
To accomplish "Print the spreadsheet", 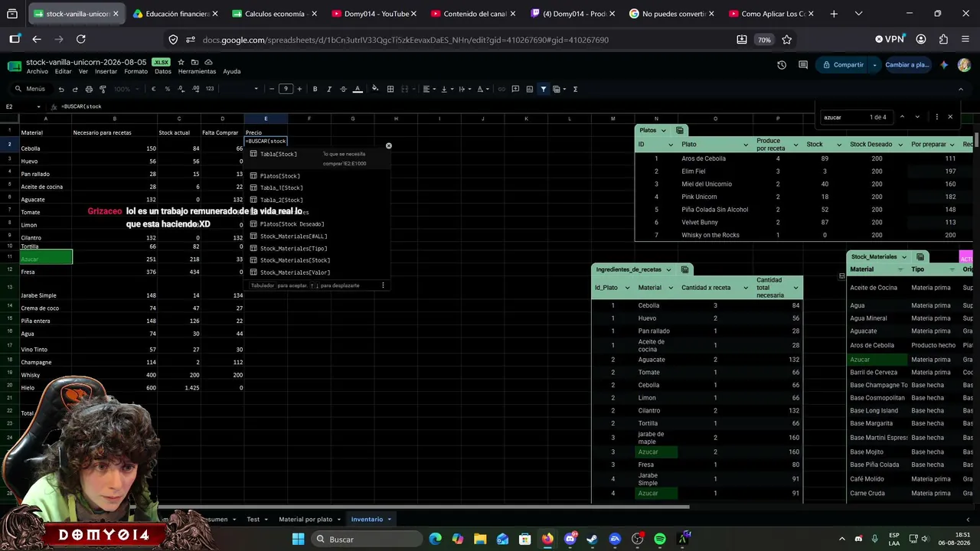I will 89,89.
